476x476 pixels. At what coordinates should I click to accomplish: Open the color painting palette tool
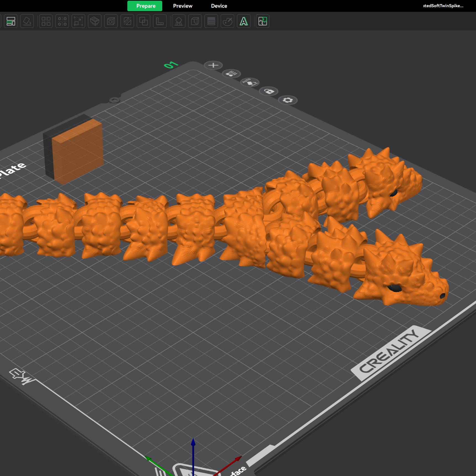[x=227, y=22]
